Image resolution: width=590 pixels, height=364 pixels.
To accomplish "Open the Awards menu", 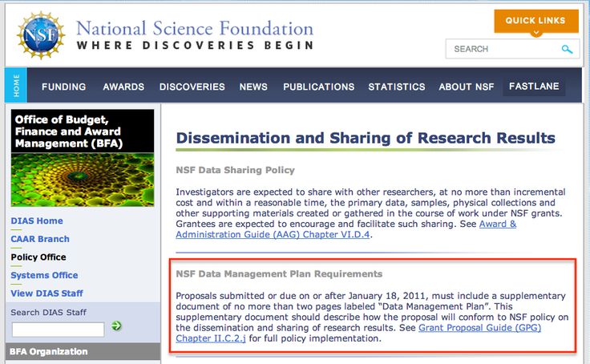I will 123,87.
